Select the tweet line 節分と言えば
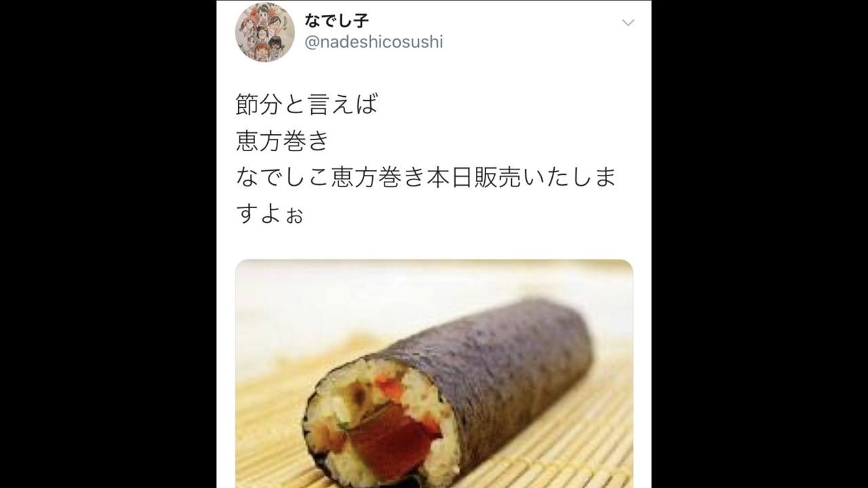Viewport: 868px width, 488px height. tap(307, 104)
